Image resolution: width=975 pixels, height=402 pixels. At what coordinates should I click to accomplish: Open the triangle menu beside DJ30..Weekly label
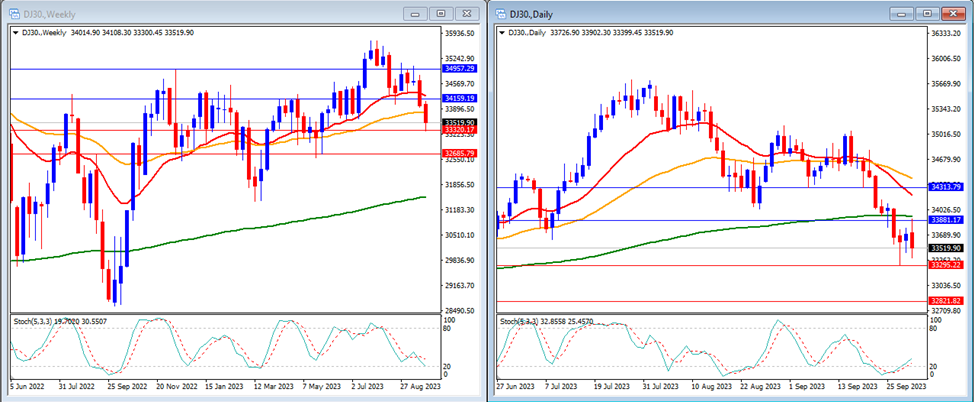pos(16,33)
